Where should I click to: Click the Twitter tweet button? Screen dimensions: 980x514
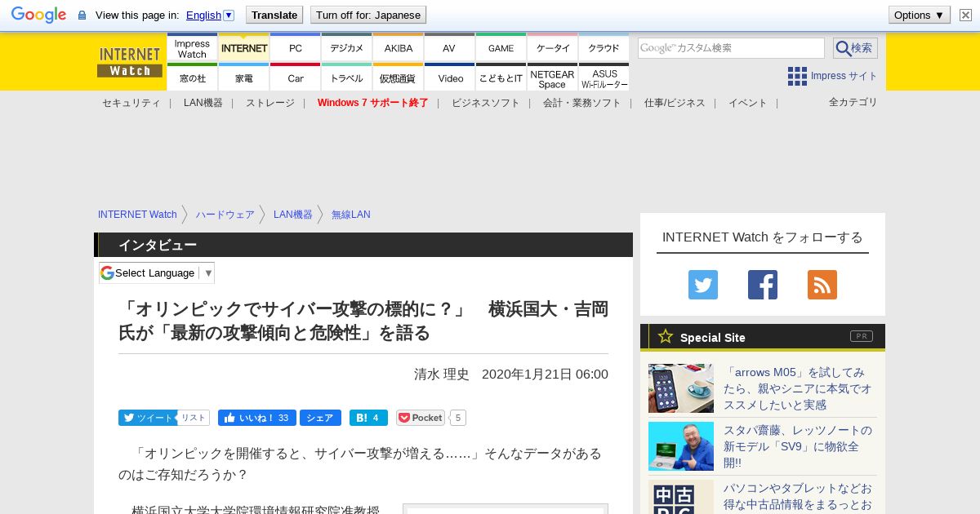click(x=147, y=418)
